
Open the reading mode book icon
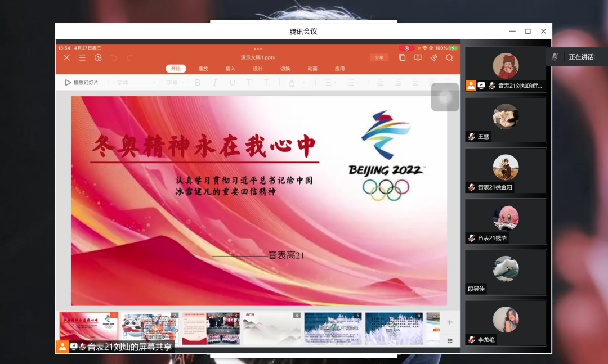[x=418, y=57]
